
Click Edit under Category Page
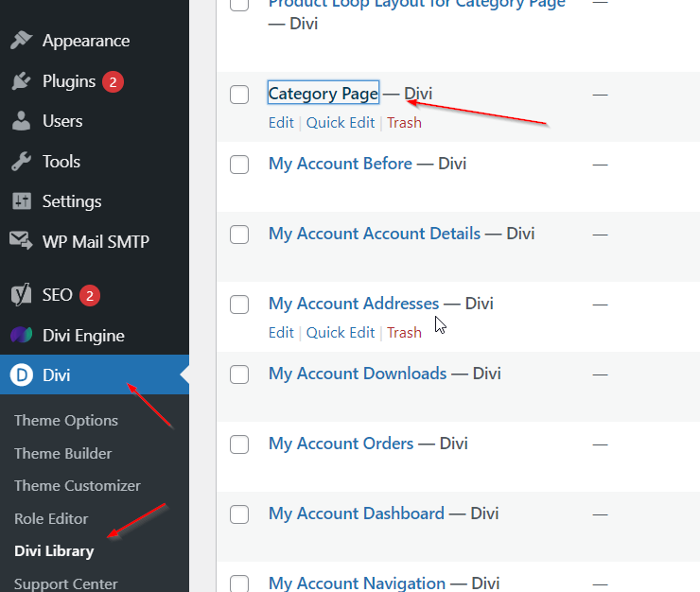[281, 123]
